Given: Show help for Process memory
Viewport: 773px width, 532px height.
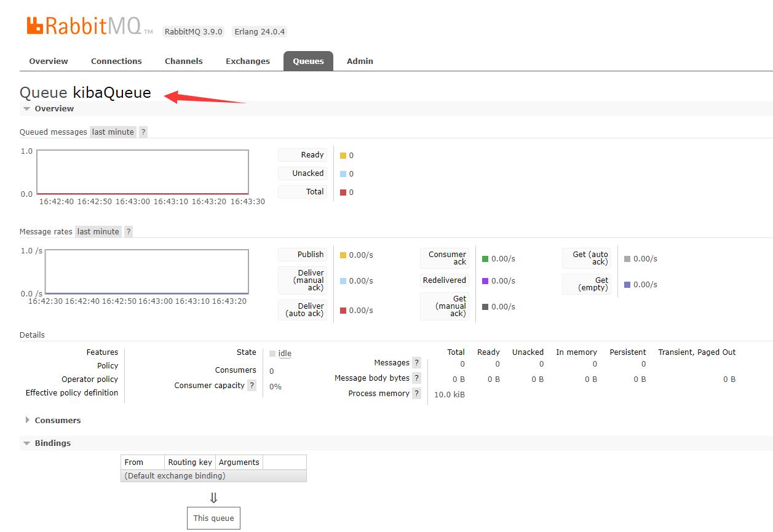Looking at the screenshot, I should pos(416,394).
